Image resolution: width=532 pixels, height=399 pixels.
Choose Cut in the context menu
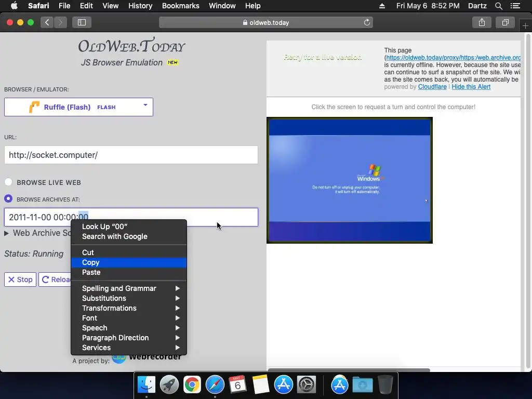[x=129, y=252]
